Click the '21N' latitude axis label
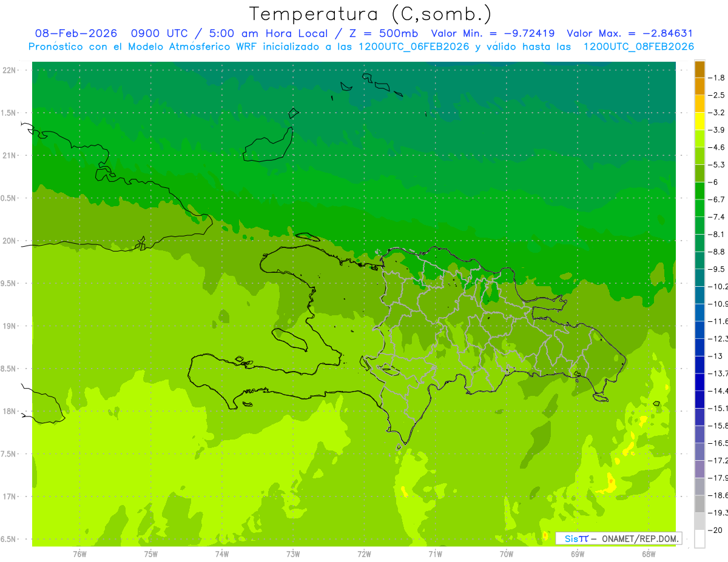728x562 pixels. click(x=9, y=155)
